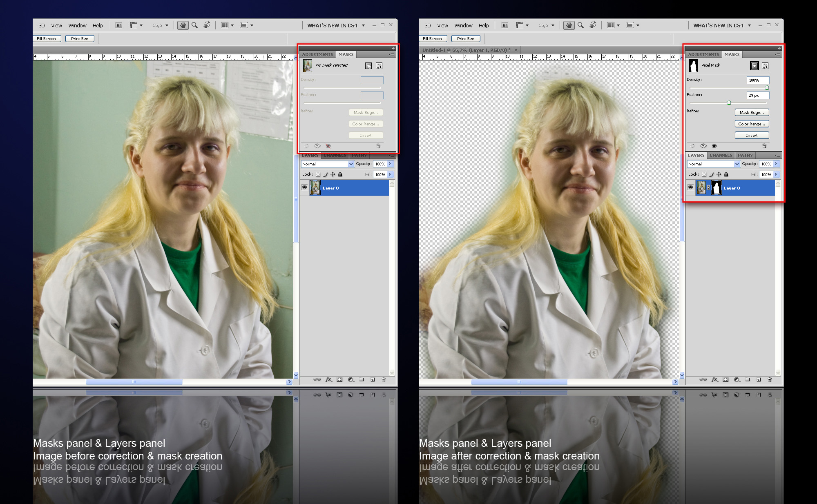
Task: Select the Hand tool in after-correction window
Action: [x=569, y=25]
